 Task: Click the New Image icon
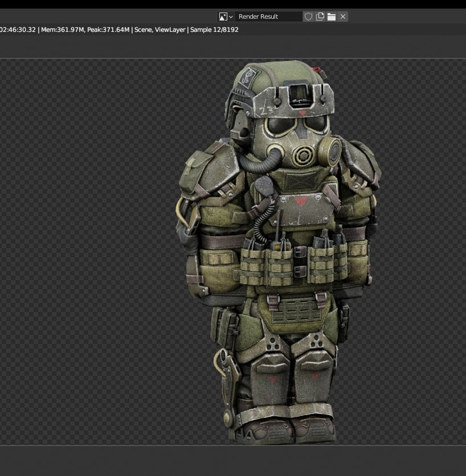click(320, 17)
